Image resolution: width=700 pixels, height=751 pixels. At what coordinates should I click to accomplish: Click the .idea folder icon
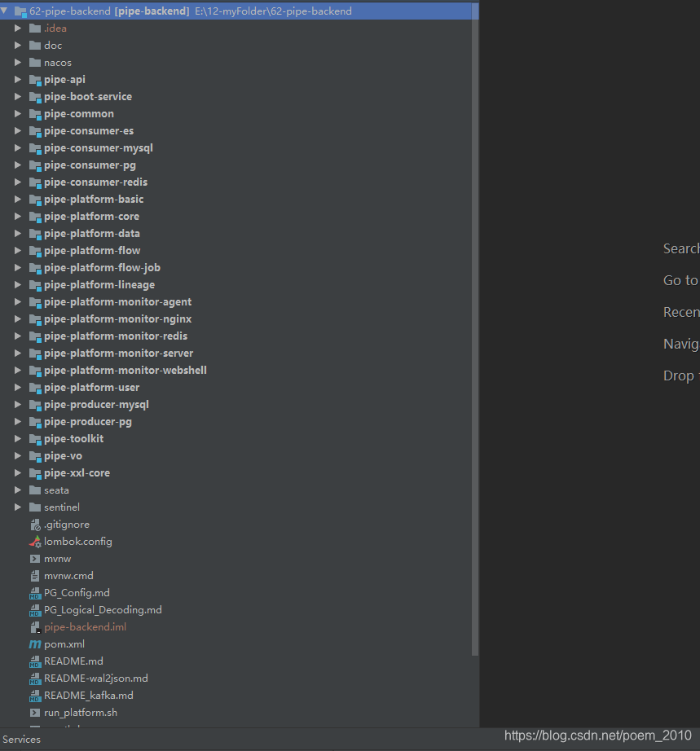tap(34, 29)
